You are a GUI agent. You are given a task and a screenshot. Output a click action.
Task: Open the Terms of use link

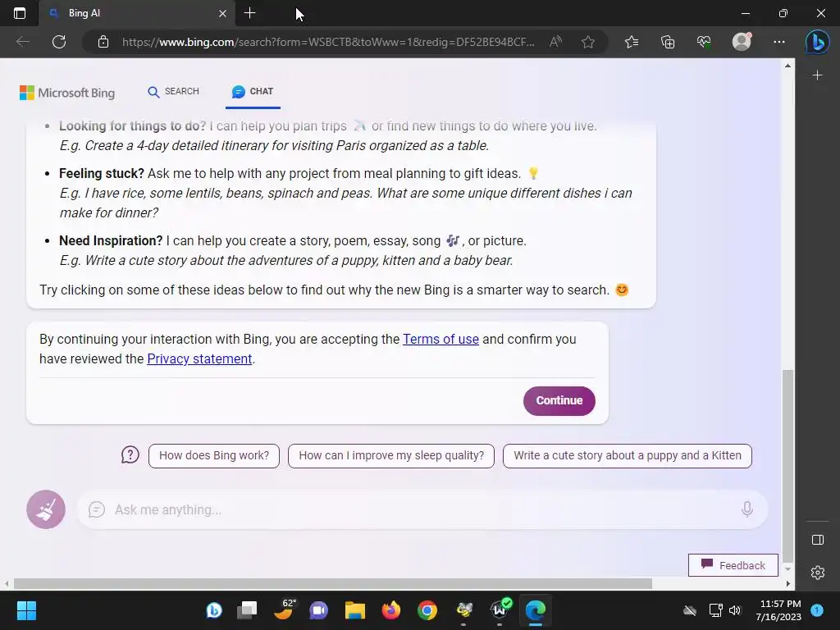pyautogui.click(x=441, y=339)
